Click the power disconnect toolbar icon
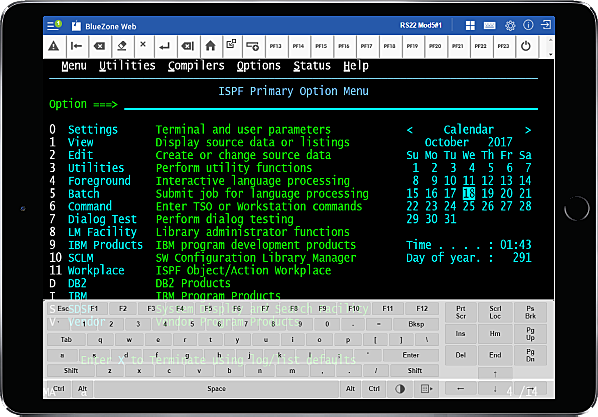 pos(526,46)
